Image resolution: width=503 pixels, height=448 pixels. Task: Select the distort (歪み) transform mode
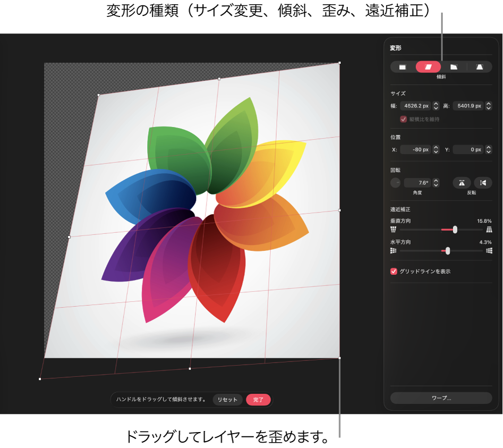click(454, 67)
